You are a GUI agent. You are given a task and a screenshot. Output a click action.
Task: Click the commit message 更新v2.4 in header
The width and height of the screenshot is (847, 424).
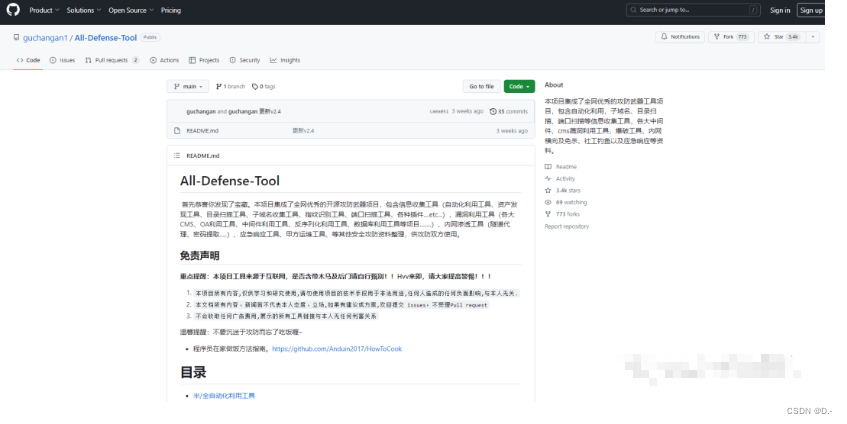pyautogui.click(x=270, y=111)
